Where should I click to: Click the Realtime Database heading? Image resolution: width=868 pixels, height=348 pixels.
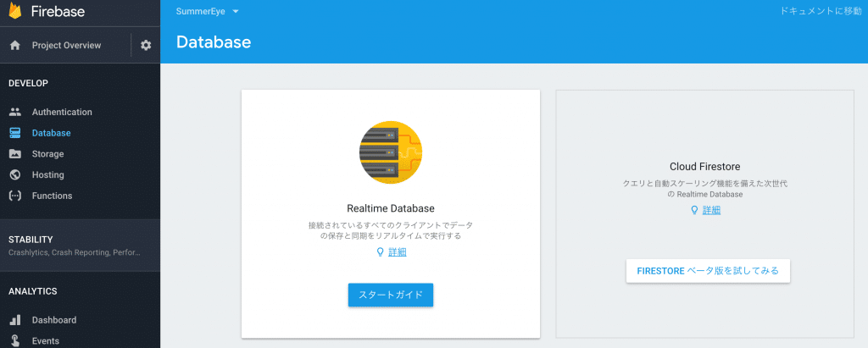pyautogui.click(x=390, y=208)
